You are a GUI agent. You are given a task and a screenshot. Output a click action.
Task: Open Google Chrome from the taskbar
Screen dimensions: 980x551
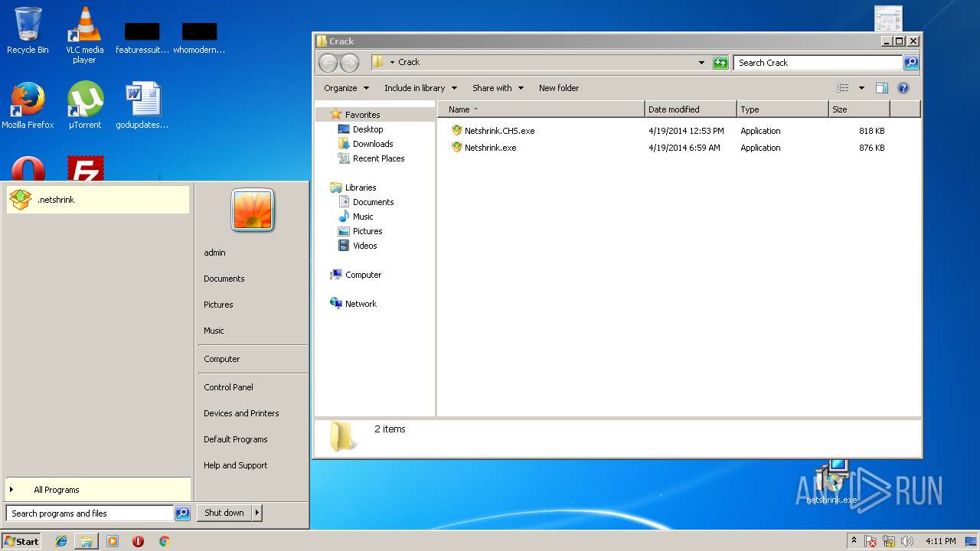164,541
